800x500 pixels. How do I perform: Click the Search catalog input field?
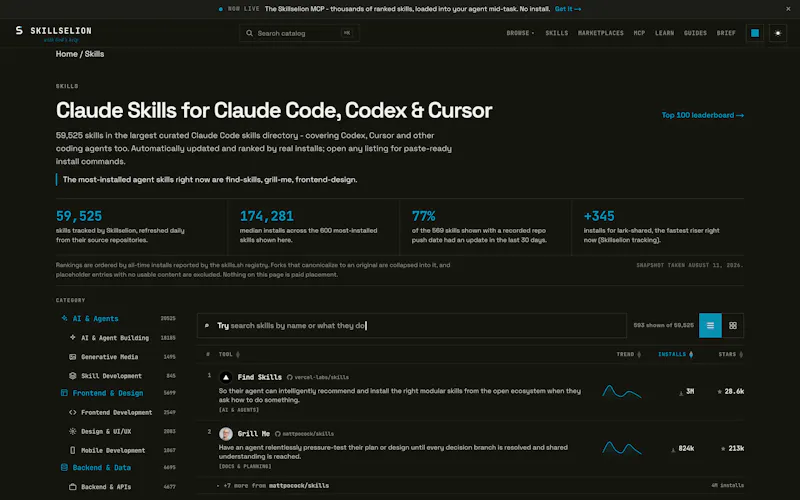(299, 33)
